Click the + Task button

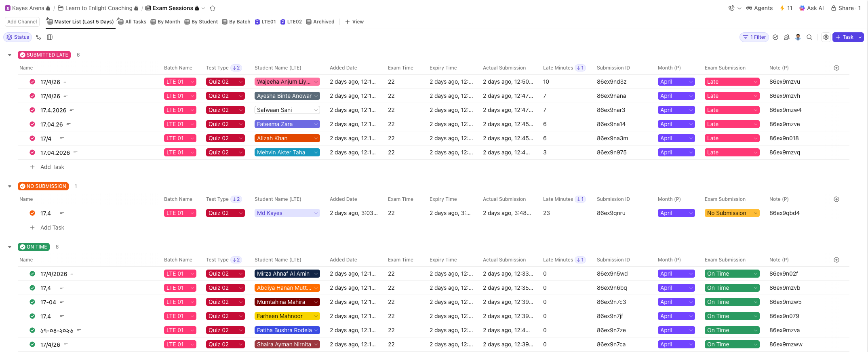pyautogui.click(x=845, y=37)
